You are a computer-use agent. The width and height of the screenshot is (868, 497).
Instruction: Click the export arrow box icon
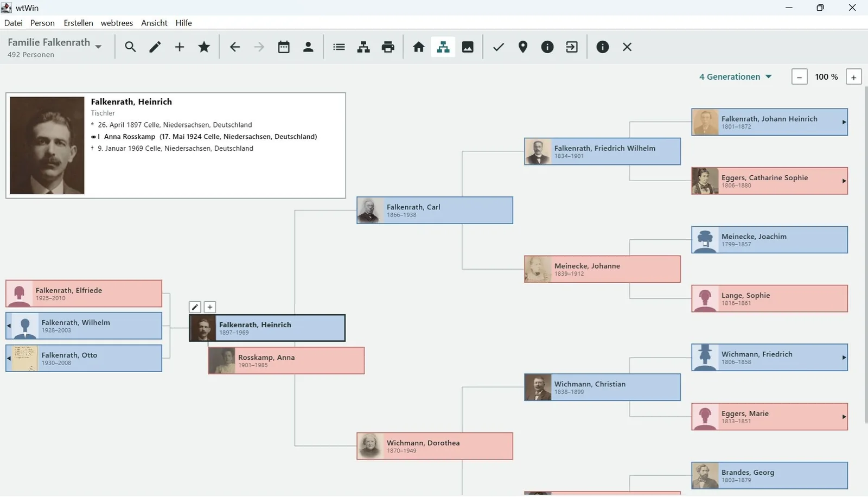click(572, 47)
